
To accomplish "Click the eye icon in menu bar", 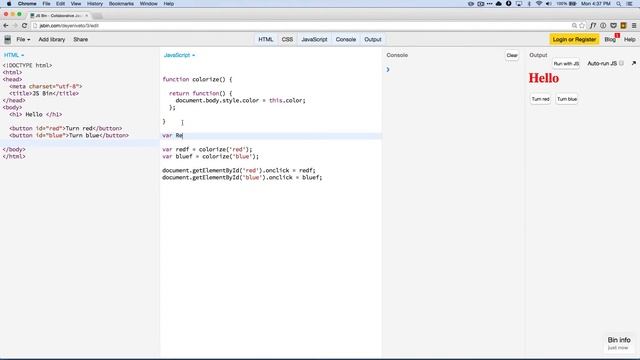I will pyautogui.click(x=471, y=4).
